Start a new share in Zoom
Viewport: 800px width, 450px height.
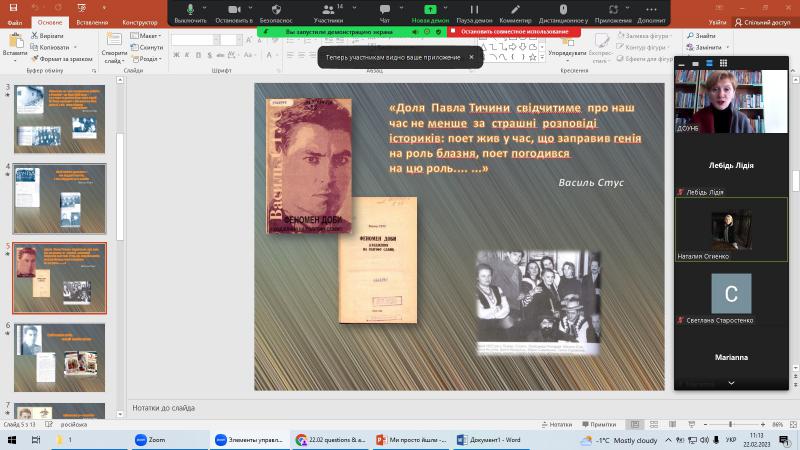pyautogui.click(x=430, y=10)
